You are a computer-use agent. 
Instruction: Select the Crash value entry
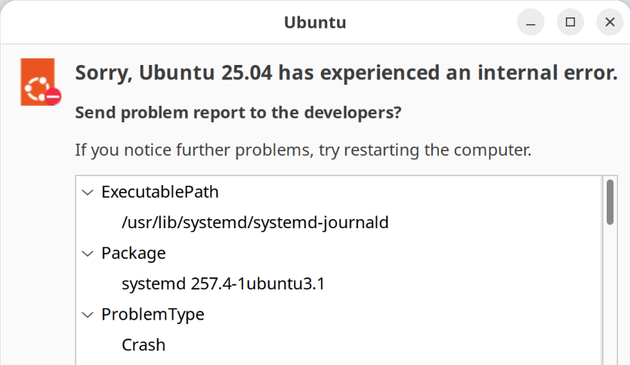click(143, 345)
